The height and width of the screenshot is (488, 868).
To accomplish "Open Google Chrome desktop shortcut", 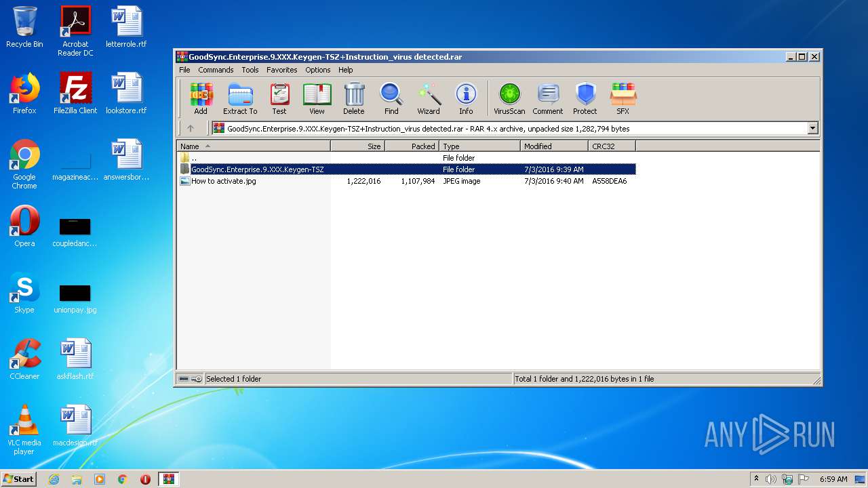I will [x=24, y=165].
